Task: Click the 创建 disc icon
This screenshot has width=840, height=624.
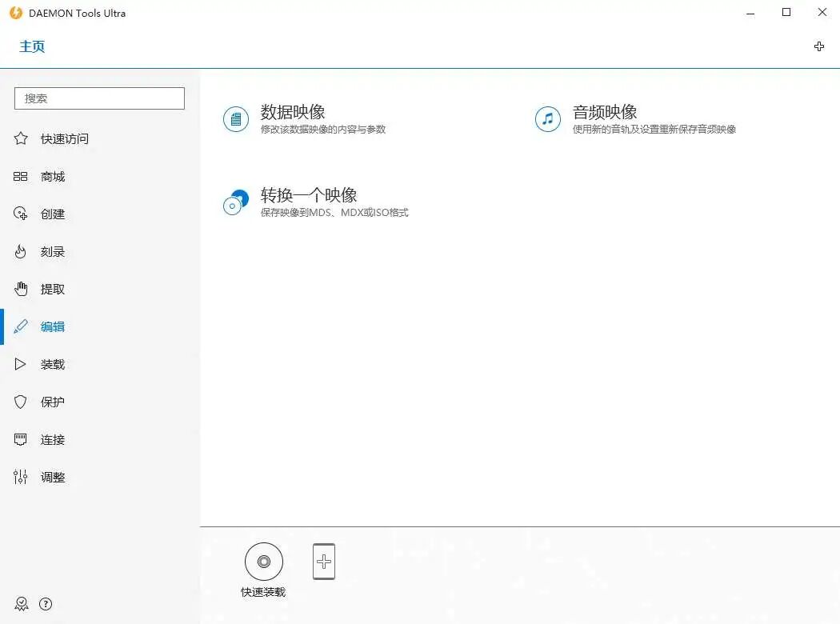Action: tap(20, 214)
